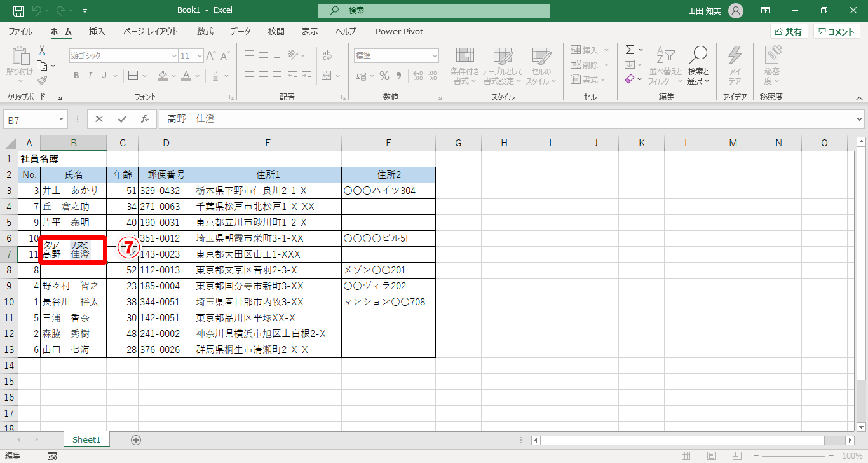Toggle Italic formatting

tap(90, 76)
